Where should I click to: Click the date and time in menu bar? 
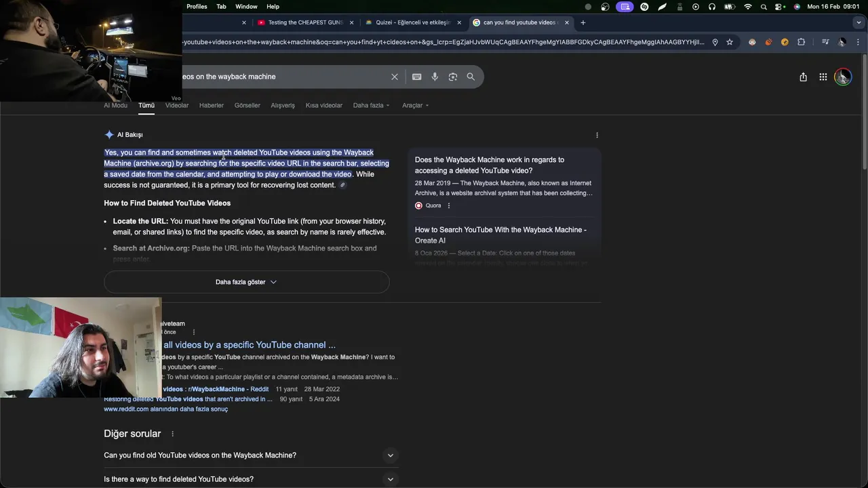(x=833, y=6)
